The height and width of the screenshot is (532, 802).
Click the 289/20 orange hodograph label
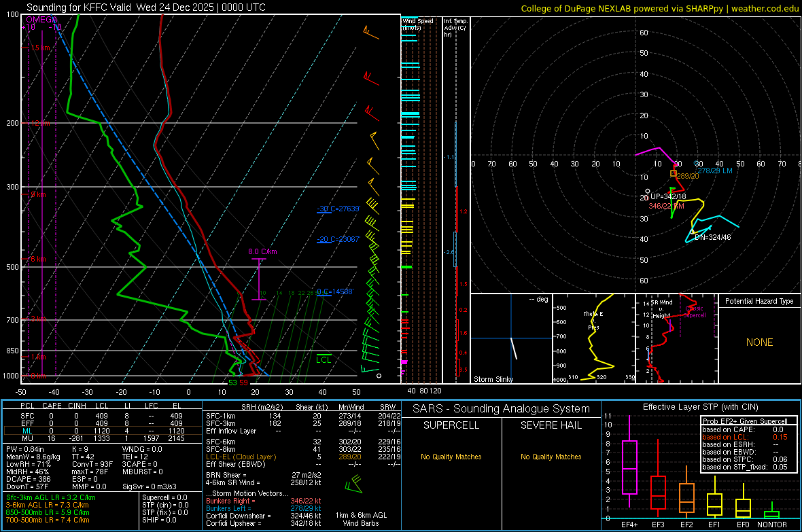pyautogui.click(x=687, y=176)
